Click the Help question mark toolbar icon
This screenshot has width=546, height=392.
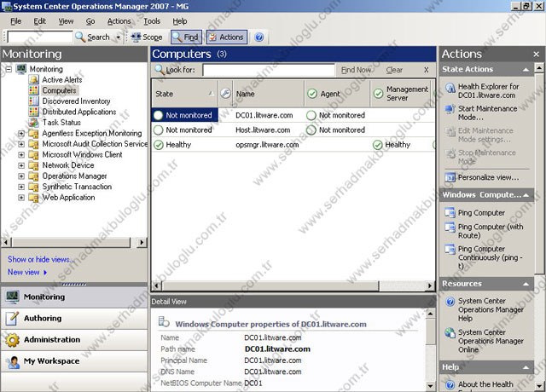tap(259, 37)
